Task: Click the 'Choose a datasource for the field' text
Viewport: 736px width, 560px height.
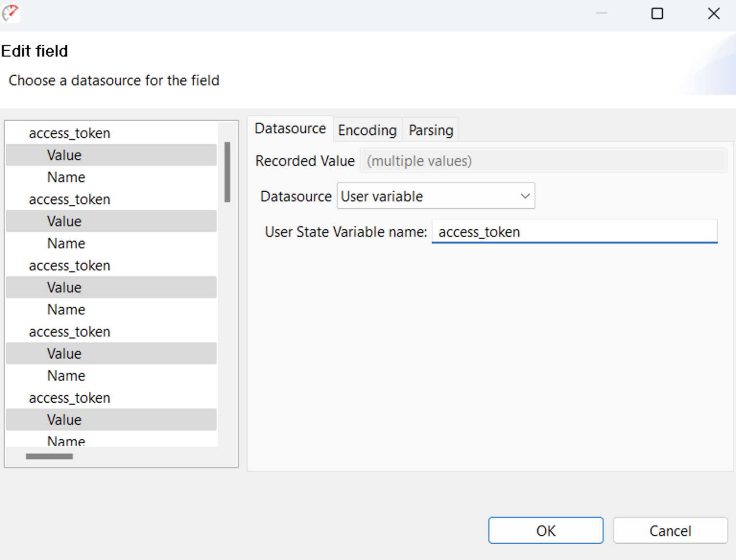Action: [114, 80]
